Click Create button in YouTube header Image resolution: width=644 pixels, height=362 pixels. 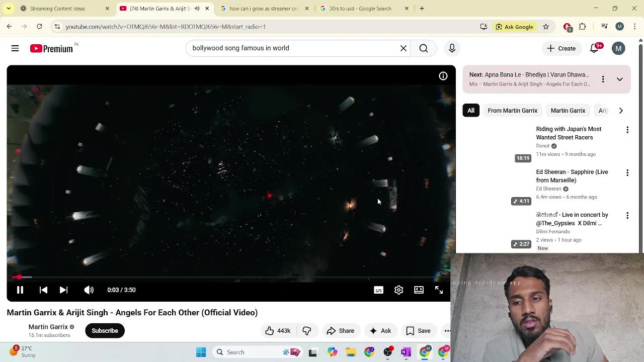pyautogui.click(x=561, y=48)
